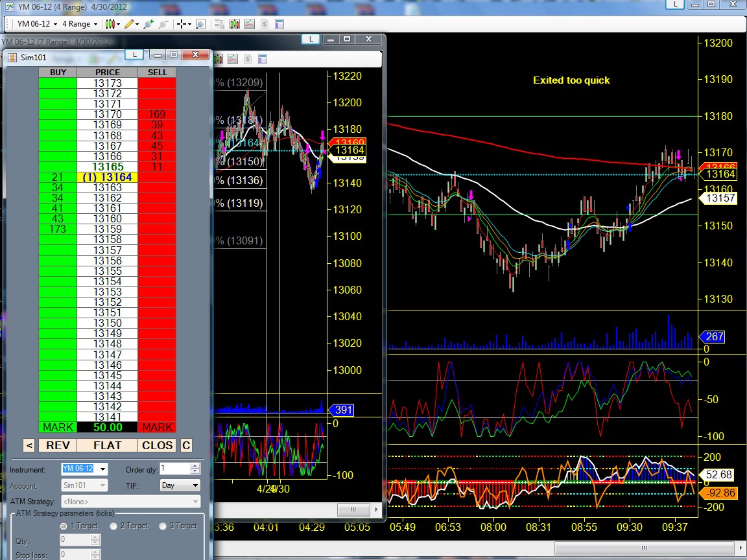
Task: Click the magnifier zoom frame icon
Action: click(x=200, y=24)
